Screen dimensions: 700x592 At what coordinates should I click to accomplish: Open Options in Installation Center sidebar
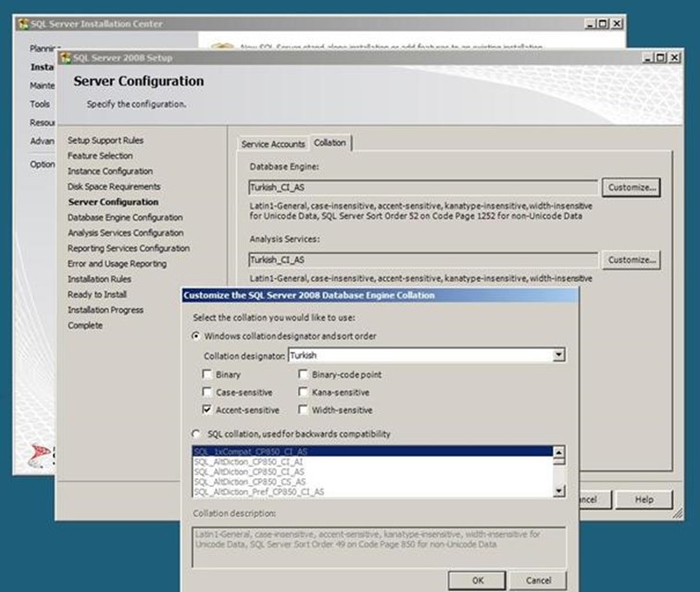point(43,164)
